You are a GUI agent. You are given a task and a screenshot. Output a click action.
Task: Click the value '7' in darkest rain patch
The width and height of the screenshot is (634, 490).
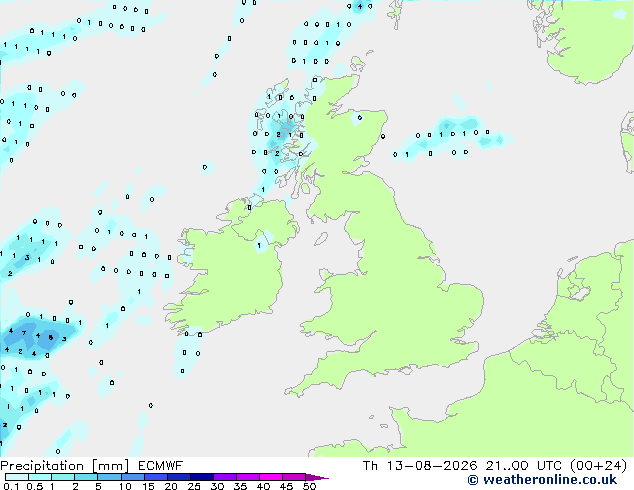pos(24,333)
